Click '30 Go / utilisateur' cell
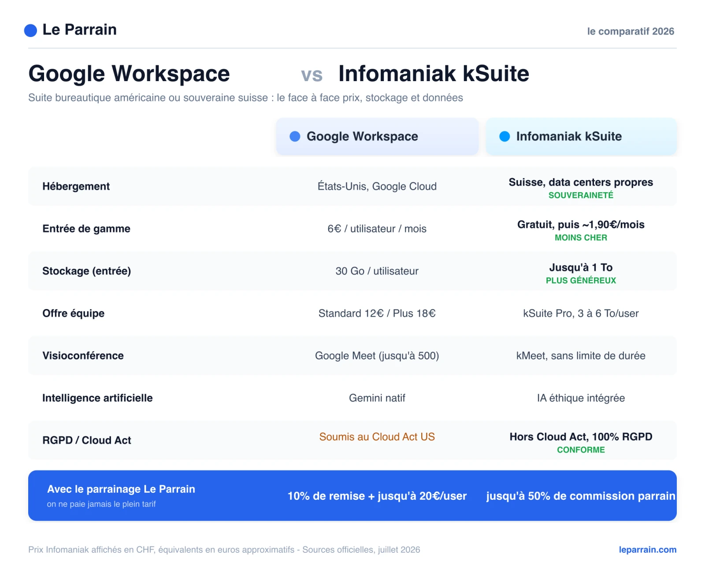 coord(377,271)
